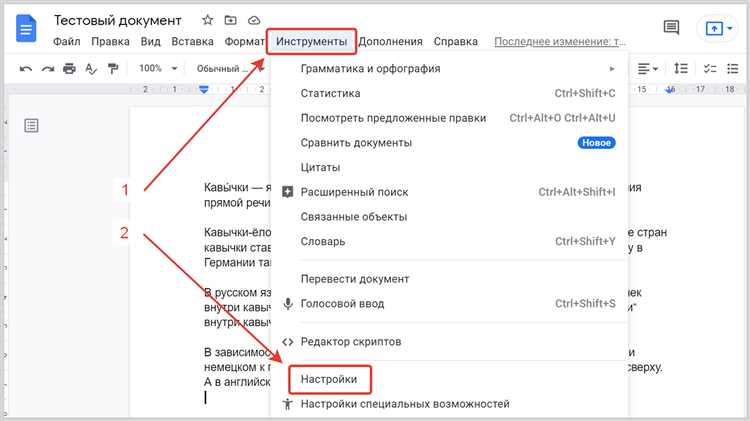
Task: Run spelling and grammar check icon
Action: [x=91, y=69]
